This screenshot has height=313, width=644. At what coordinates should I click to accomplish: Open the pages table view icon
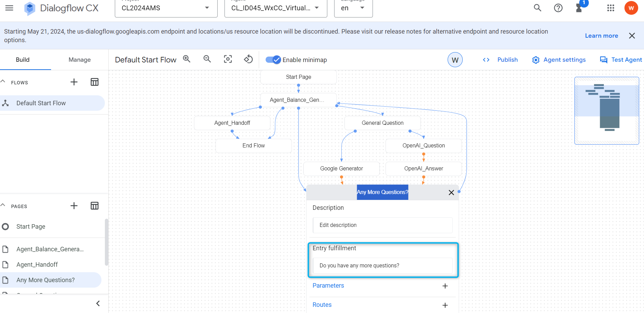tap(95, 206)
